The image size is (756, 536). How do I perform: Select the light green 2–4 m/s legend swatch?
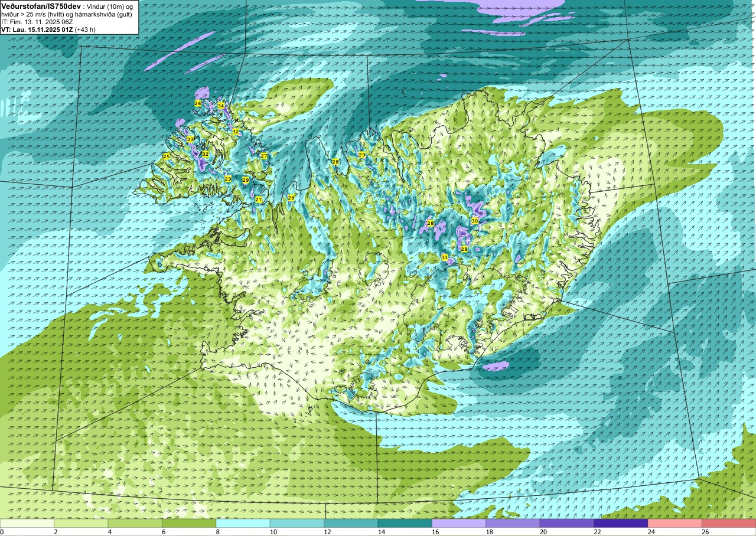click(x=81, y=523)
